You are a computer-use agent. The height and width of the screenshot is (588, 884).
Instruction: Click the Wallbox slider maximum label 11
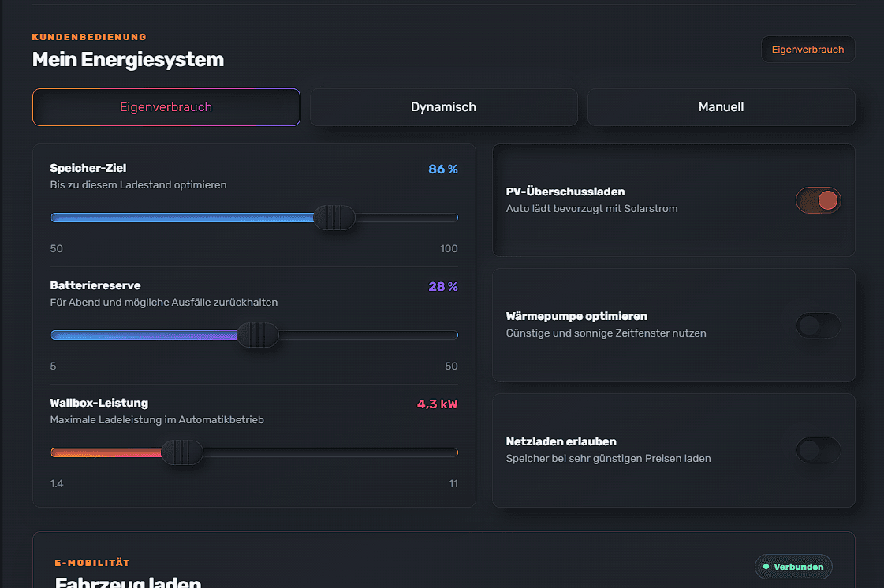(x=453, y=484)
